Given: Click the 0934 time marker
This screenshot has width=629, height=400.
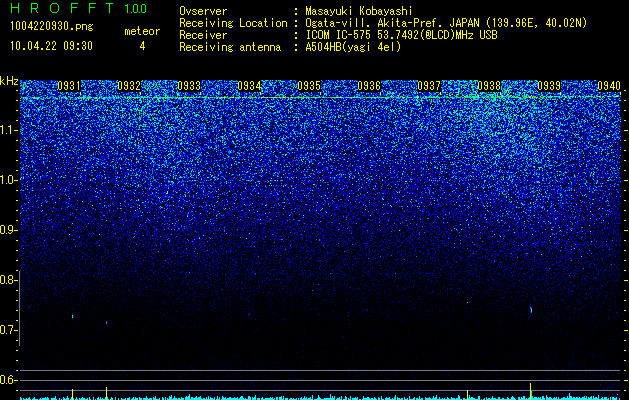Looking at the screenshot, I should [249, 86].
